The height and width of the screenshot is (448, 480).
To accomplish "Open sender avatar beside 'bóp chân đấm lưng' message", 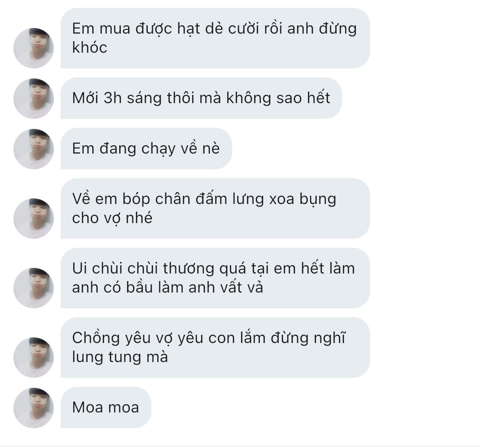I will tap(34, 218).
